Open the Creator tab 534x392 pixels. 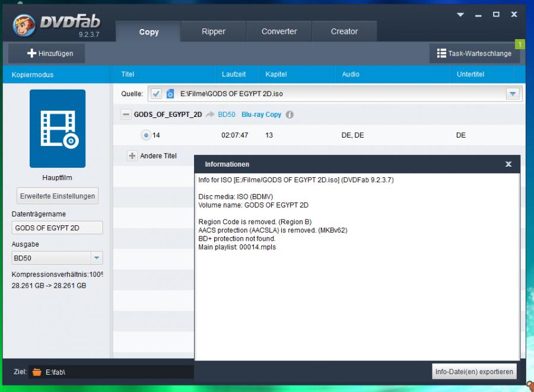[344, 31]
